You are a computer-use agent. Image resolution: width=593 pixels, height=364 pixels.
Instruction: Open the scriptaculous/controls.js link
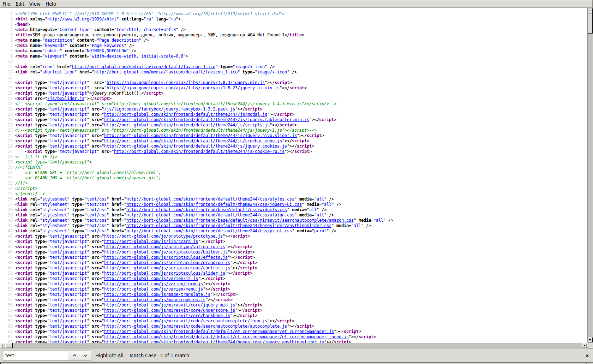pos(167,268)
